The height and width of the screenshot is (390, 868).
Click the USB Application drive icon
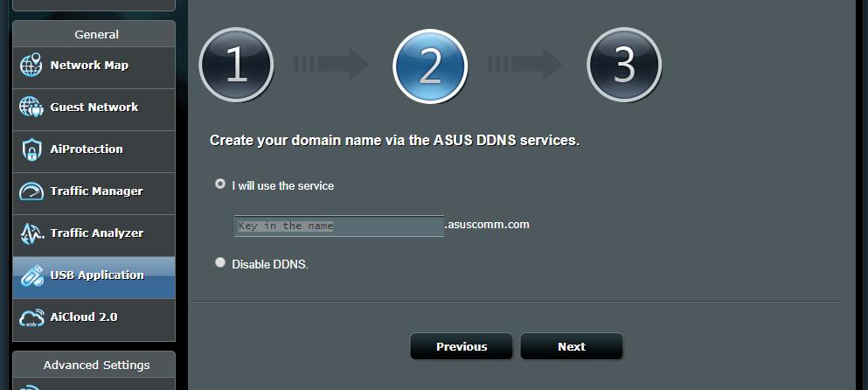(x=31, y=275)
